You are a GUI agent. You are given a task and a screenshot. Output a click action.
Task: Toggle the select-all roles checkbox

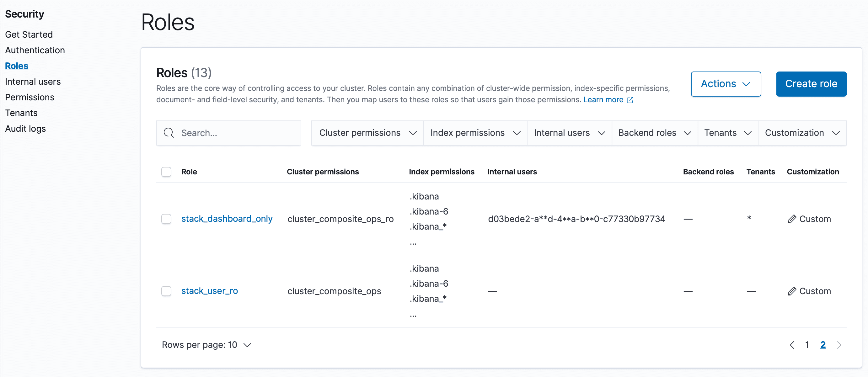coord(166,172)
